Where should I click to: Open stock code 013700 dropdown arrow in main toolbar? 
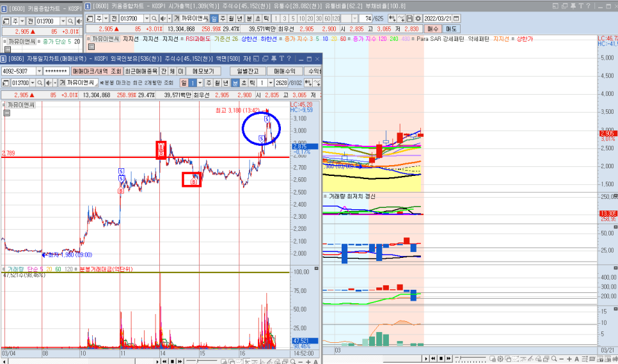(147, 19)
